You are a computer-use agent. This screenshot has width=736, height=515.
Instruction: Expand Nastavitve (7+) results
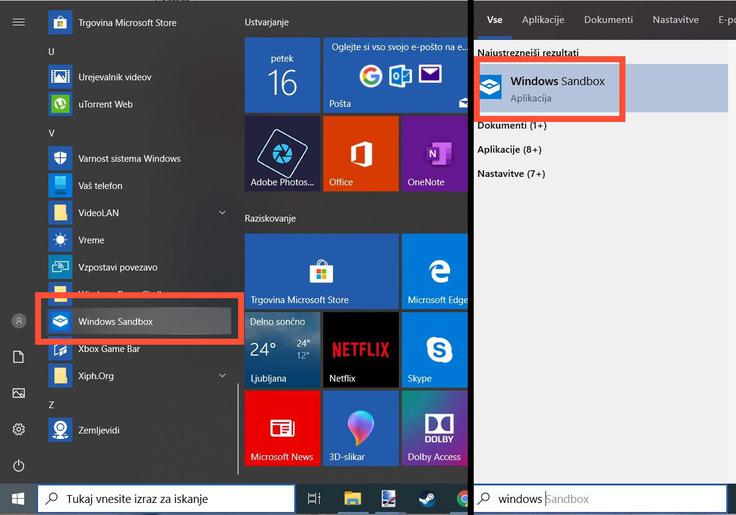click(511, 174)
